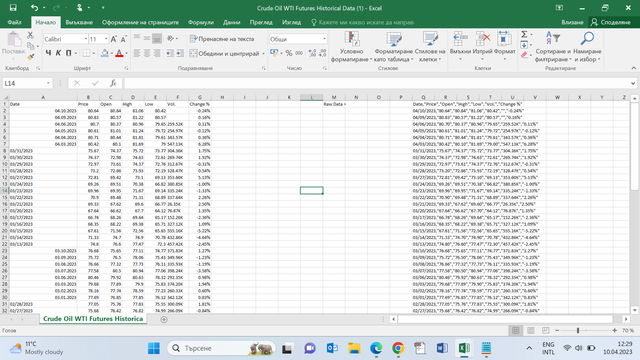Click the Вмъкни cells icon
The width and height of the screenshot is (640, 360).
460,39
